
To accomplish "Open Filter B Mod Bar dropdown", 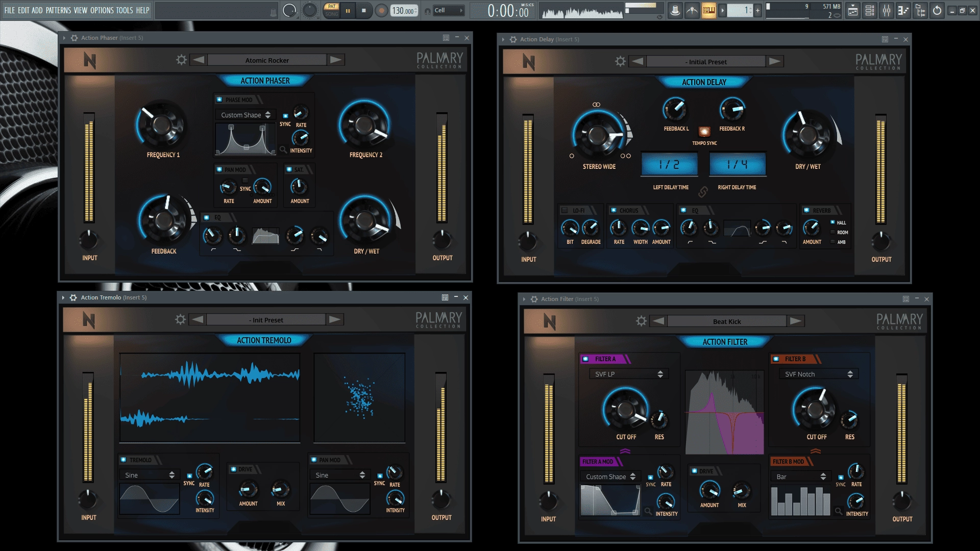I will pyautogui.click(x=801, y=477).
